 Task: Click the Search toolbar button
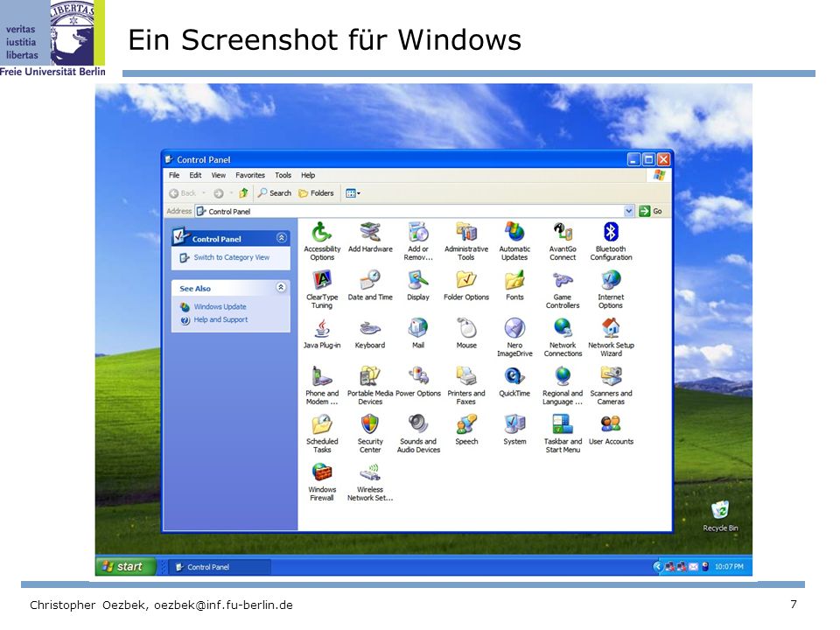[x=275, y=193]
